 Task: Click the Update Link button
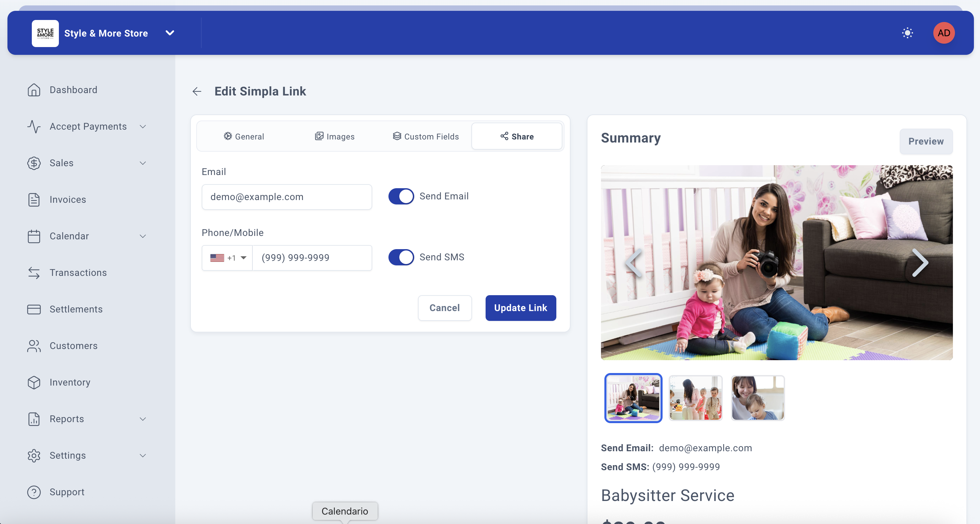click(x=520, y=308)
